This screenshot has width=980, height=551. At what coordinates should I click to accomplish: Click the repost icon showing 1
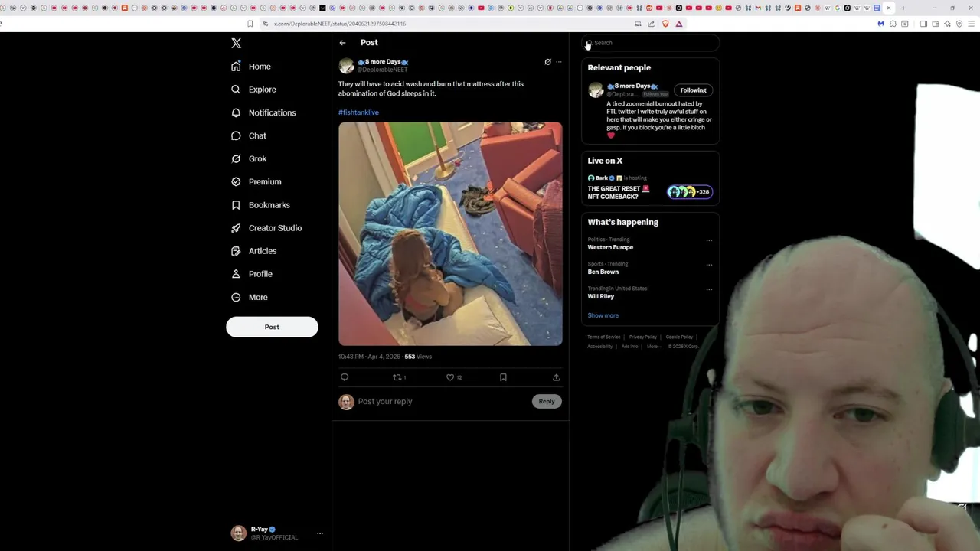399,377
